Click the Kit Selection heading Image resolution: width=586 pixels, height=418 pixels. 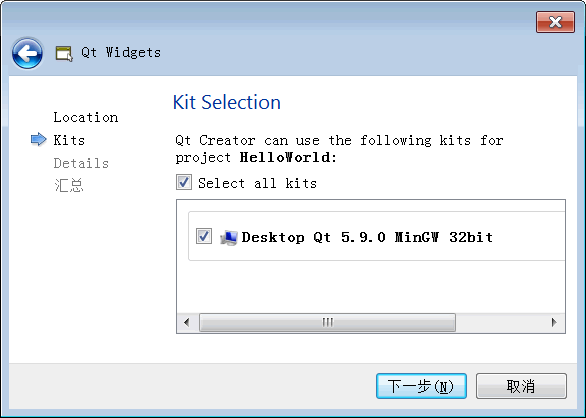click(x=226, y=102)
